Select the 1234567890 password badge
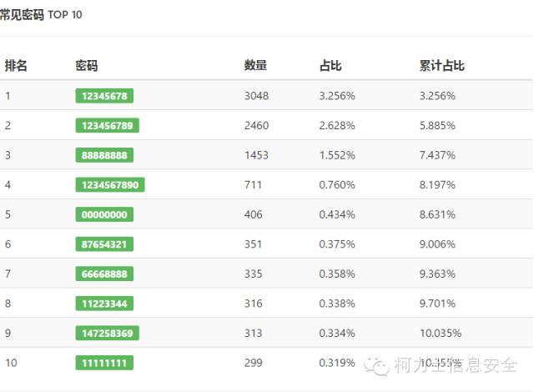The width and height of the screenshot is (534, 392). point(110,185)
